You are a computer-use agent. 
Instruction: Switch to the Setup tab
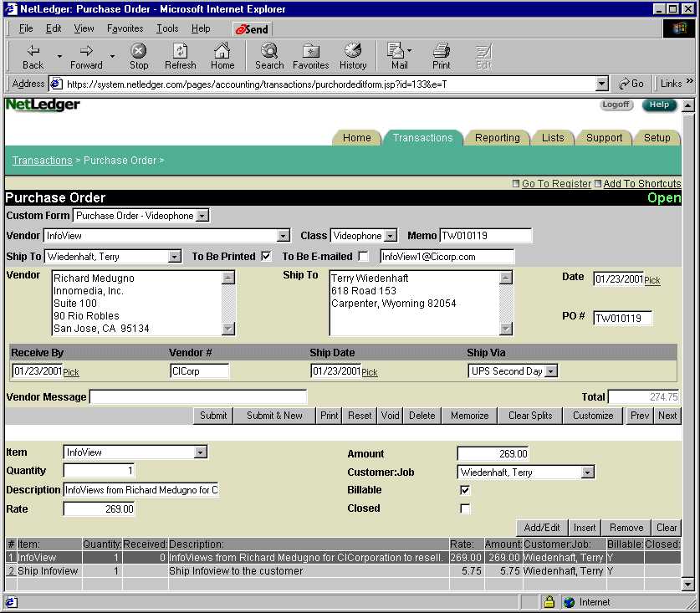tap(657, 138)
